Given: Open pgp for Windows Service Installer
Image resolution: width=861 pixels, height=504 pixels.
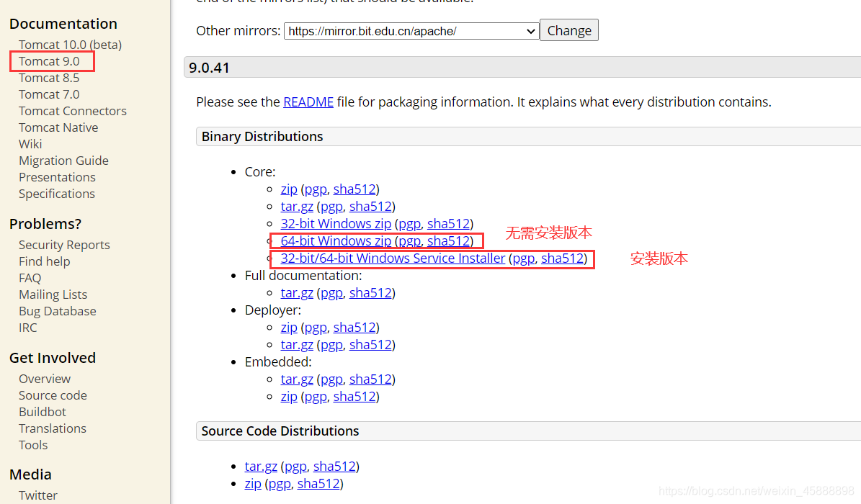Looking at the screenshot, I should tap(523, 258).
